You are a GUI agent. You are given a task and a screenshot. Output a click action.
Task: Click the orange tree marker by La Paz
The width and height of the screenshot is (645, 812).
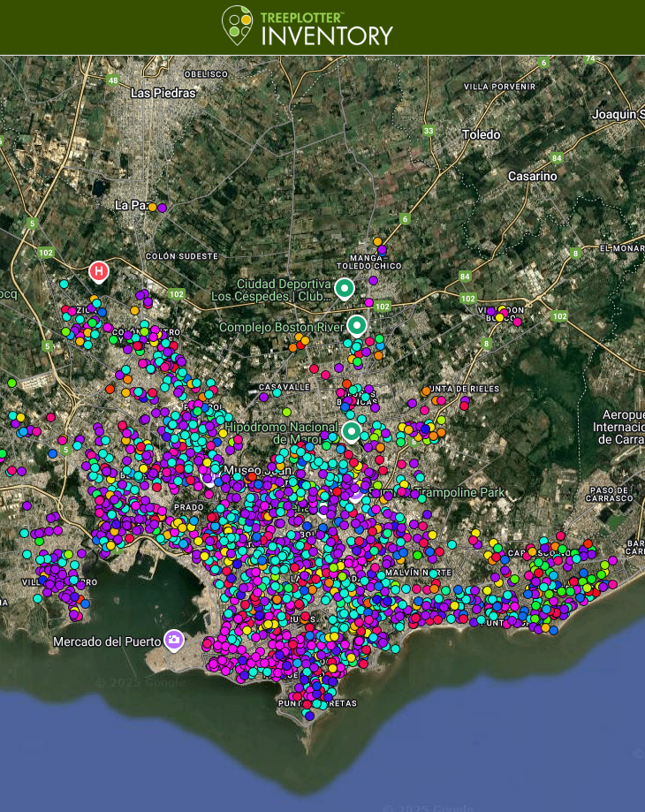click(152, 207)
